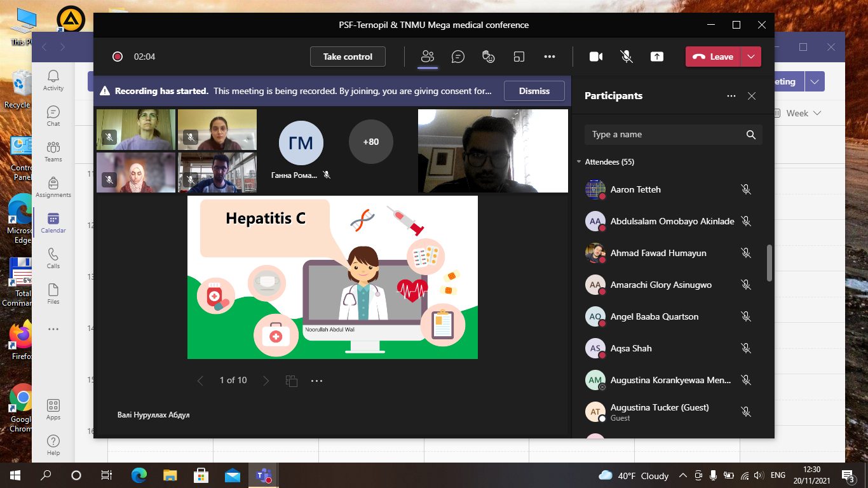Open the Week view dropdown

click(x=803, y=113)
